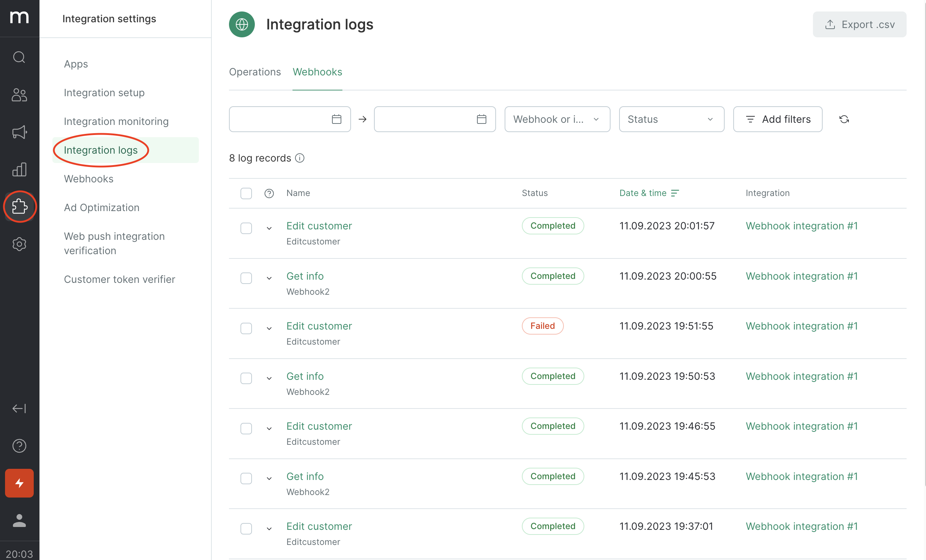
Task: Open the Customers people icon
Action: click(x=19, y=95)
